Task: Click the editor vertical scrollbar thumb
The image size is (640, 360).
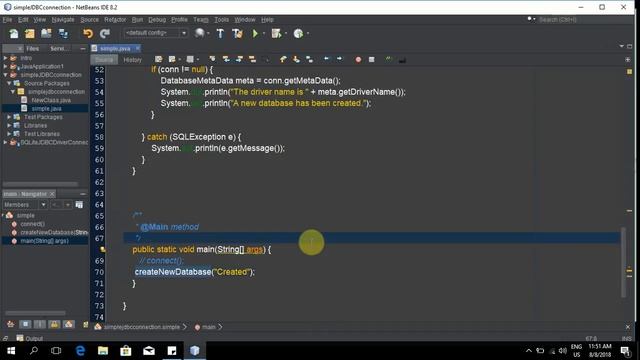Action: pos(623,262)
